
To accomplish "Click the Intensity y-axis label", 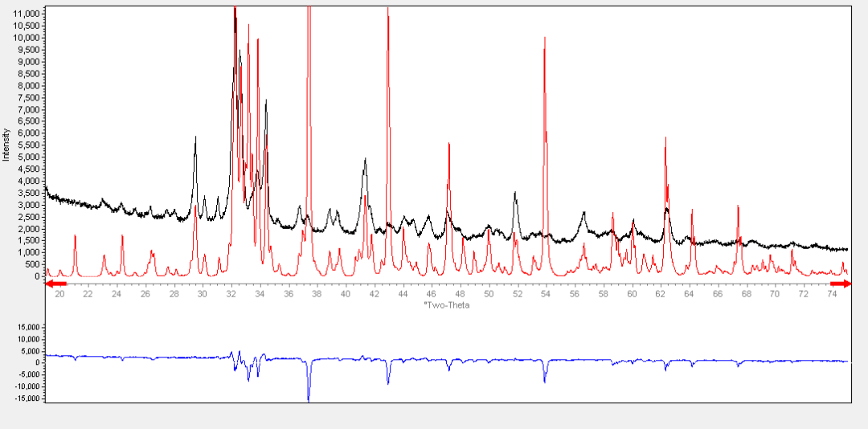I will tap(6, 145).
